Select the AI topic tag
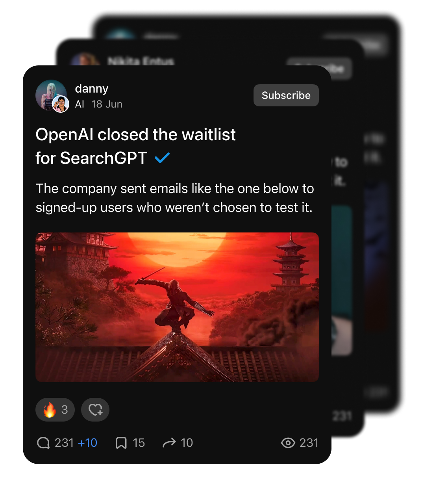This screenshot has height=483, width=448. coord(80,104)
